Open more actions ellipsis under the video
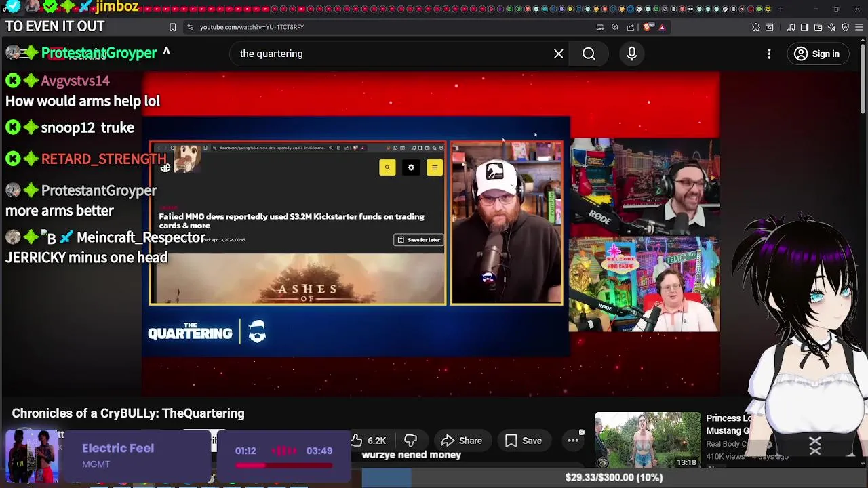The image size is (868, 488). [x=573, y=441]
